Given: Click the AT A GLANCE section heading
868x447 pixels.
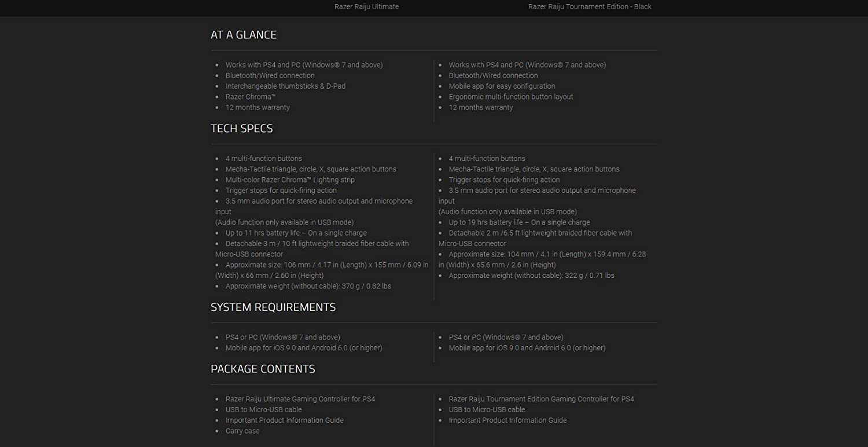Looking at the screenshot, I should 243,35.
